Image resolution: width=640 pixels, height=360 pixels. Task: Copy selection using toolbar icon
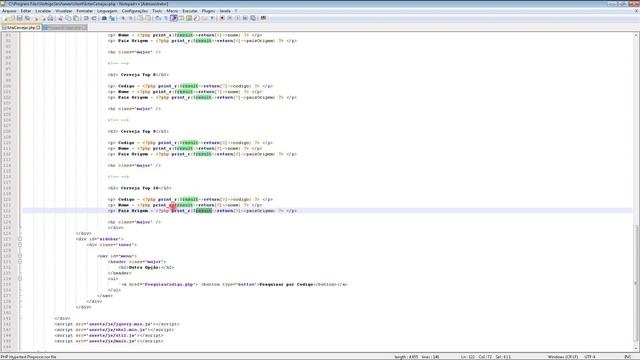point(68,18)
